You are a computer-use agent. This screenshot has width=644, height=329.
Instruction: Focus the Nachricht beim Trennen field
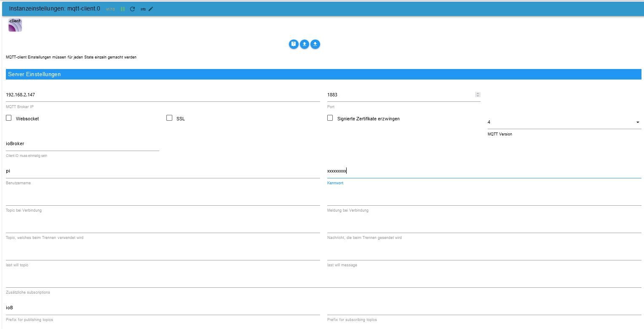tap(484, 226)
